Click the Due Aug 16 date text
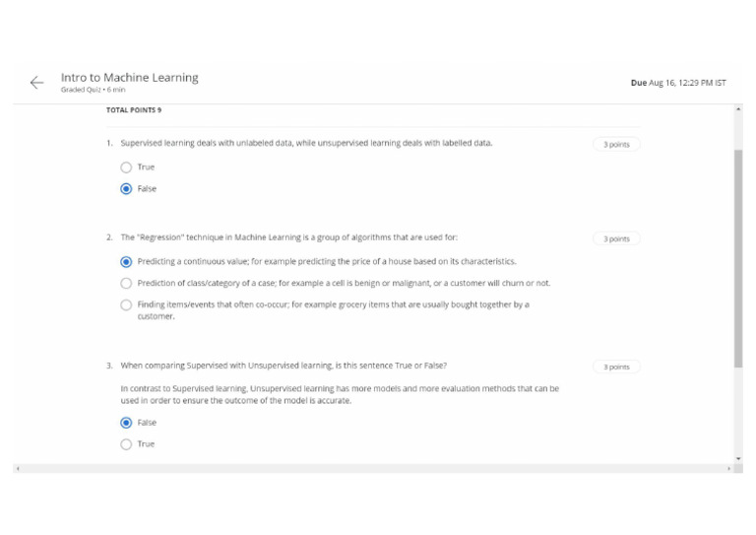756x535 pixels. click(x=678, y=83)
